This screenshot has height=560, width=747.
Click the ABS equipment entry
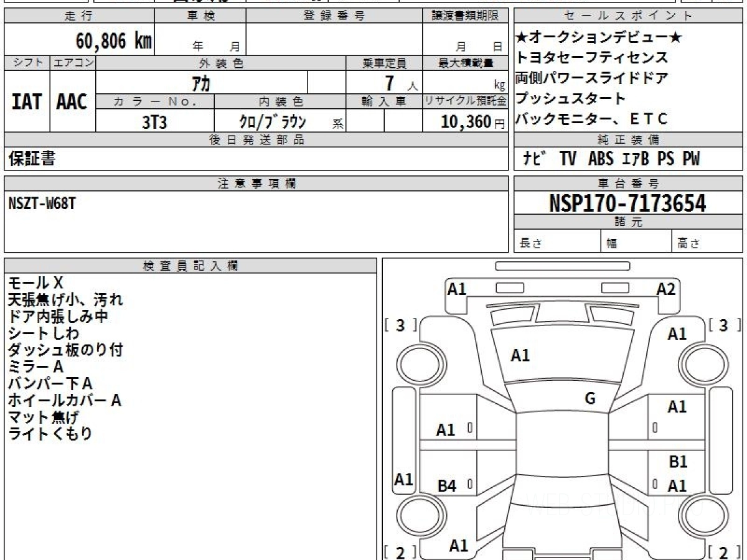tap(600, 159)
